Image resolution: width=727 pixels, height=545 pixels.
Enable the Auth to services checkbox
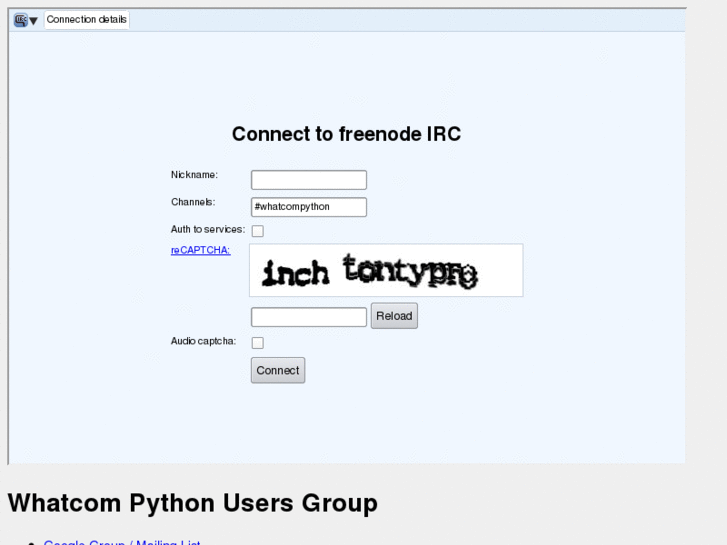click(x=258, y=231)
